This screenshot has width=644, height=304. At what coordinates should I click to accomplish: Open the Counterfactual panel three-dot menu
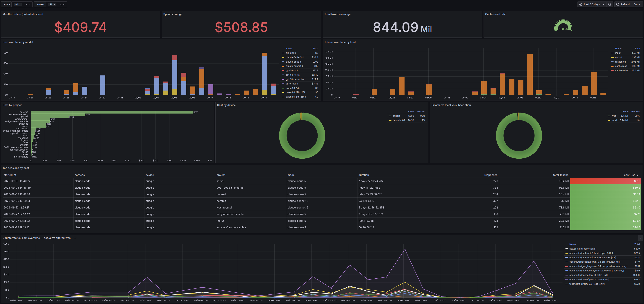pos(640,238)
